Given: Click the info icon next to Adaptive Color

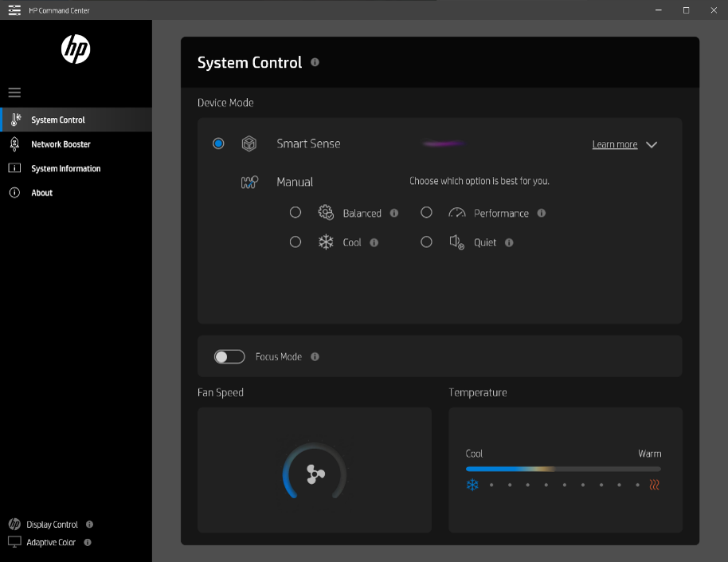Looking at the screenshot, I should point(88,542).
